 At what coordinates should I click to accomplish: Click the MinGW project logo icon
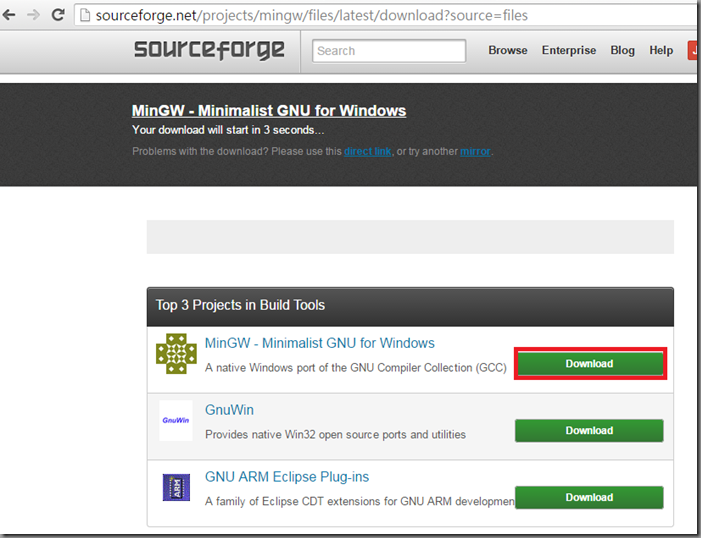point(176,353)
